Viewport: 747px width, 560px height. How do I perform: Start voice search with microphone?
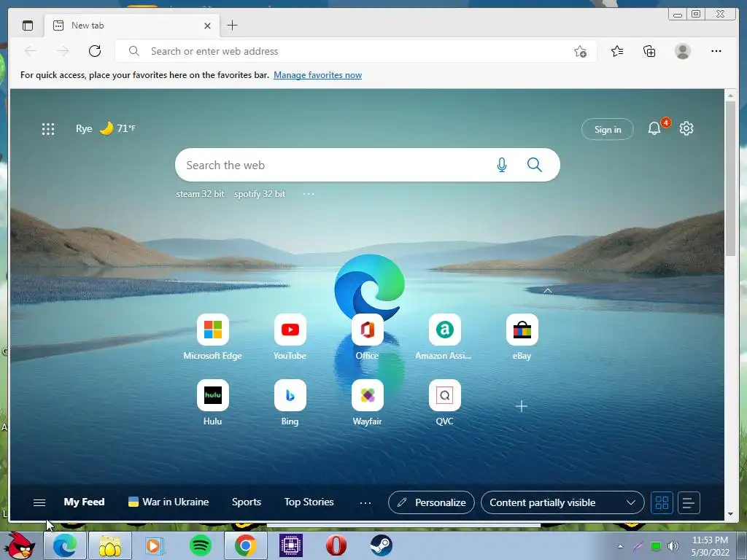pos(502,166)
